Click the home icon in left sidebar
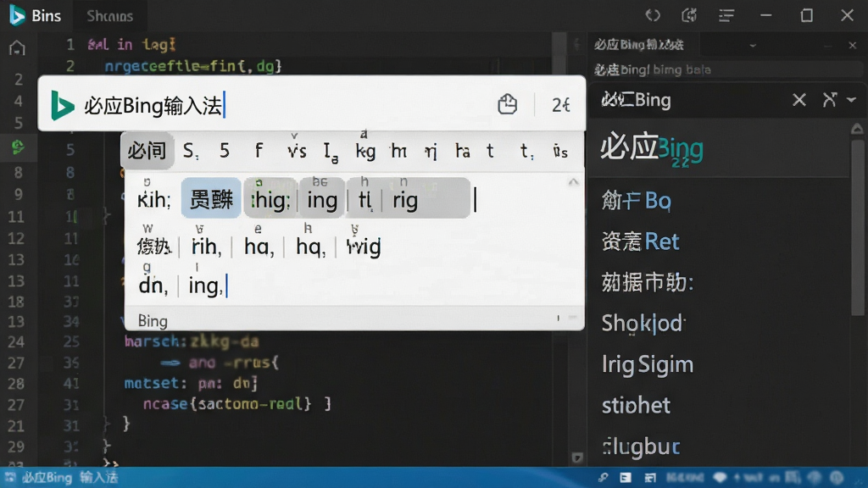This screenshot has height=488, width=868. (17, 48)
